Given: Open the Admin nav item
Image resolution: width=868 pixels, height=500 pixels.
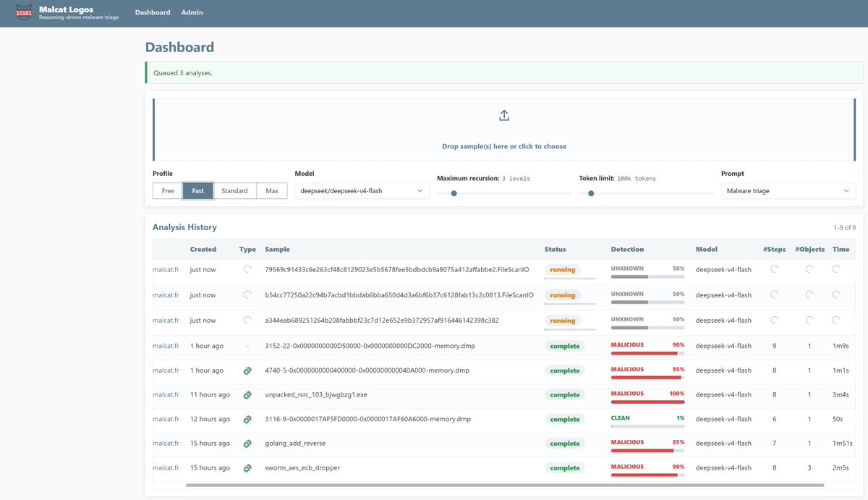Looking at the screenshot, I should coord(192,12).
